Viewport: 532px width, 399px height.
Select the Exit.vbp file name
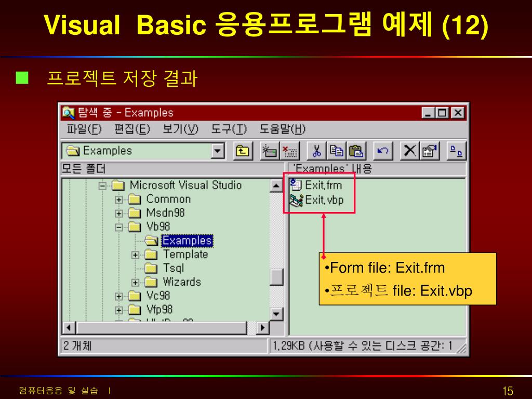324,200
